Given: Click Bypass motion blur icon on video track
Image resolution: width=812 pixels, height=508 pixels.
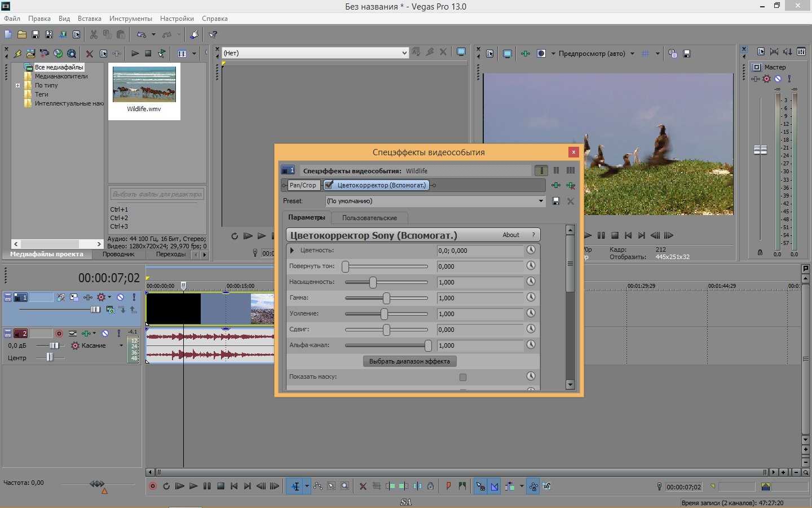Looking at the screenshot, I should 60,297.
